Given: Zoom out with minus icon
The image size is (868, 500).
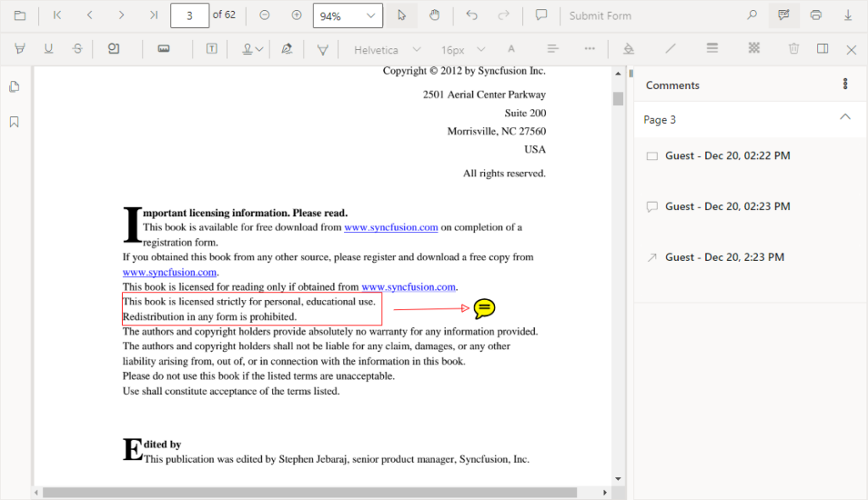Looking at the screenshot, I should (x=264, y=15).
